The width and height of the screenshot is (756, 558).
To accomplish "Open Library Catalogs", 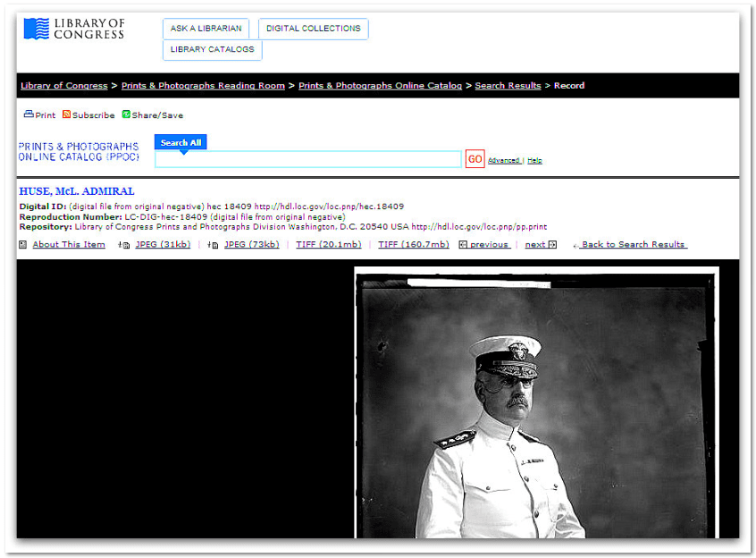I will [x=212, y=50].
